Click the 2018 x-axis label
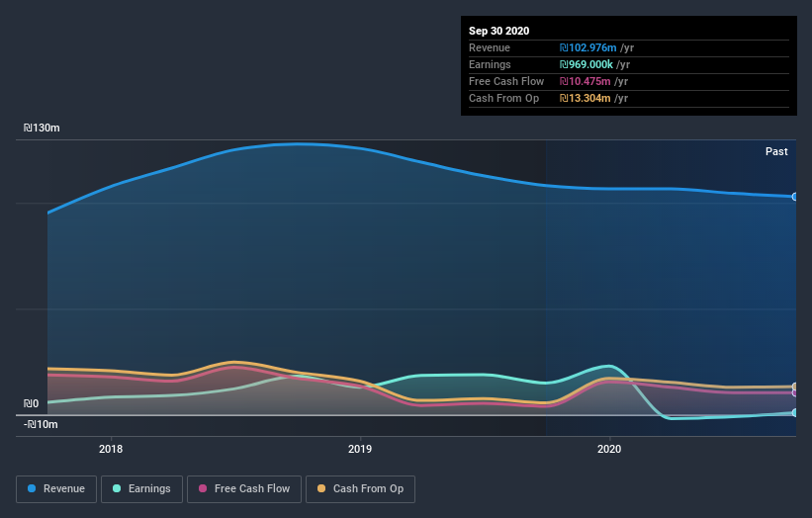The width and height of the screenshot is (812, 518). click(111, 449)
